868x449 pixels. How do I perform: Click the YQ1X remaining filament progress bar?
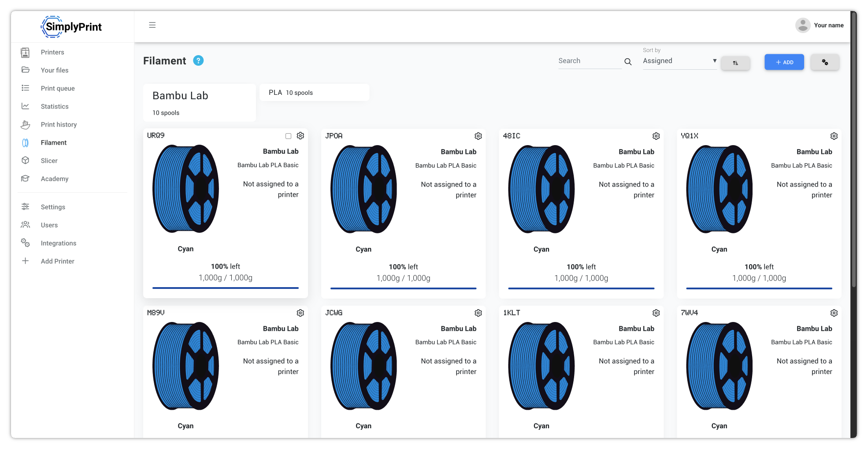pyautogui.click(x=759, y=288)
